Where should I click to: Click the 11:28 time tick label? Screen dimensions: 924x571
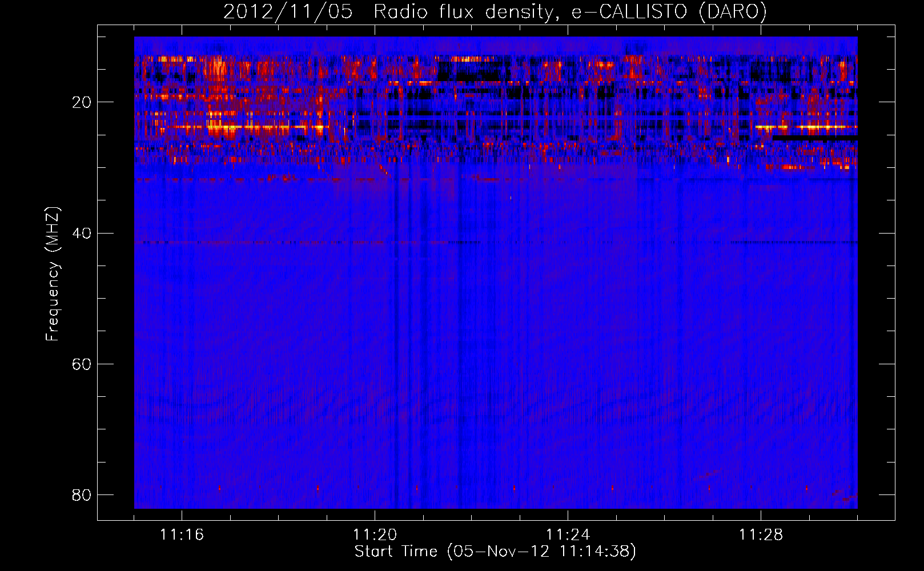click(761, 535)
